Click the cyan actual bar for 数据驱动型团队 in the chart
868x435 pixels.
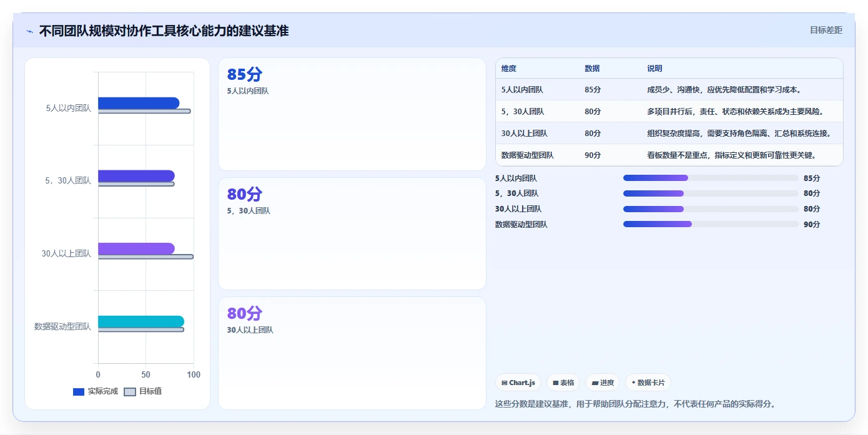(141, 321)
